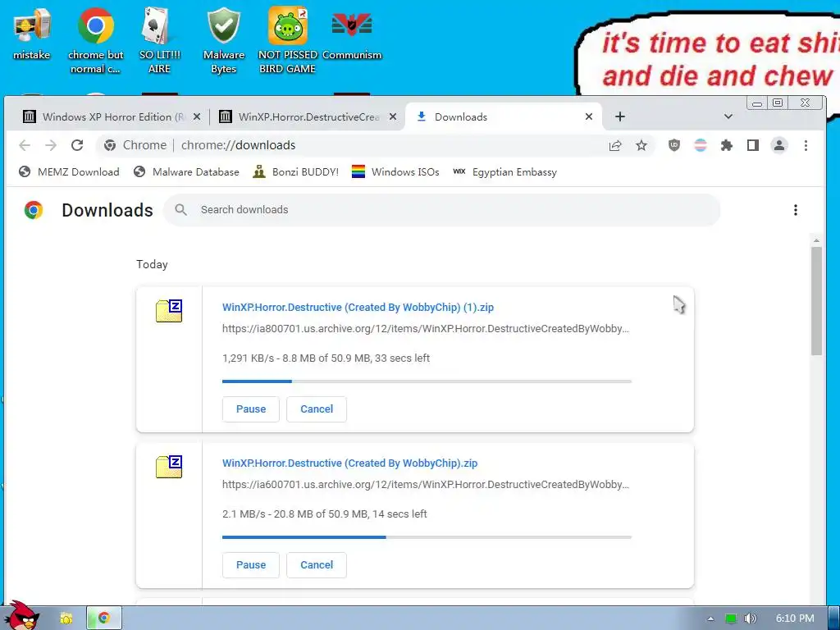840x630 pixels.
Task: Open the 'mistake' desktop icon
Action: (32, 33)
